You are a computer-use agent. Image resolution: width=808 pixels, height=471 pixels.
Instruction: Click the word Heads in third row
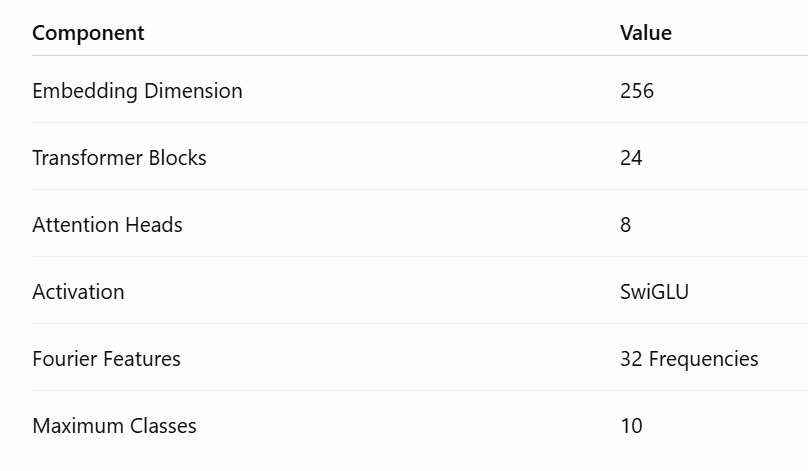pos(154,225)
